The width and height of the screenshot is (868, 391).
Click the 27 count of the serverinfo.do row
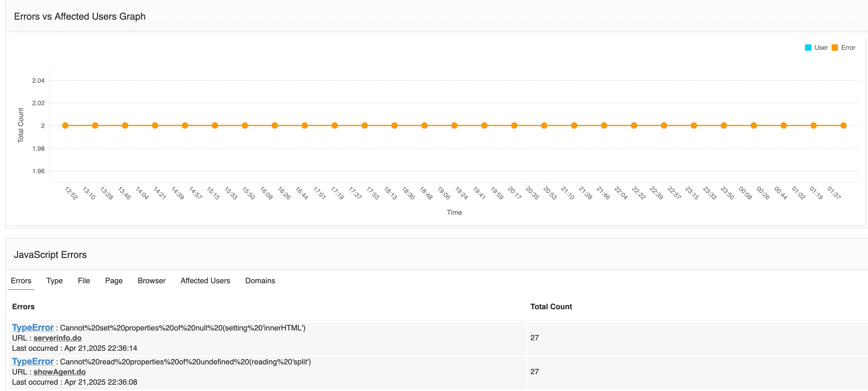[534, 338]
